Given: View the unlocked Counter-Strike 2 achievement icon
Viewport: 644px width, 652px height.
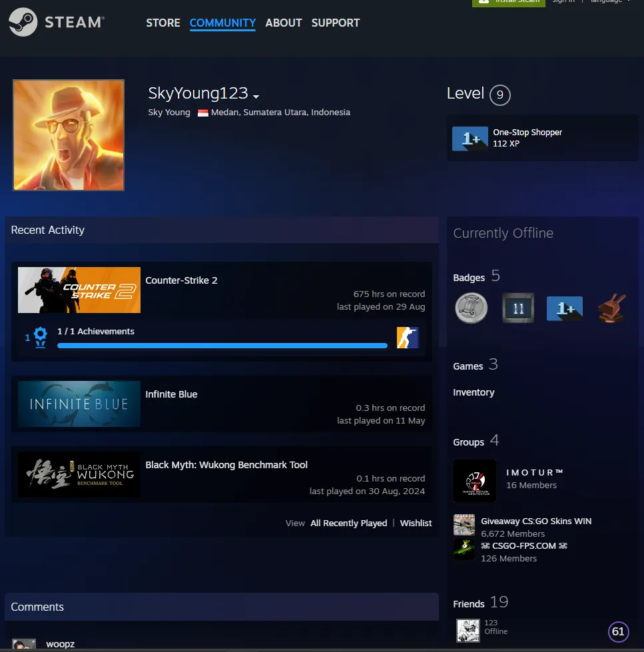Looking at the screenshot, I should [408, 338].
